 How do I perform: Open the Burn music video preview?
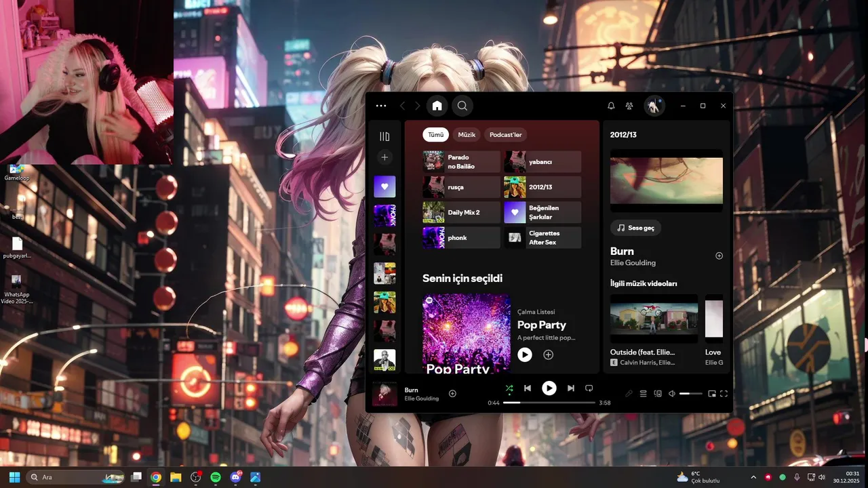(x=667, y=181)
